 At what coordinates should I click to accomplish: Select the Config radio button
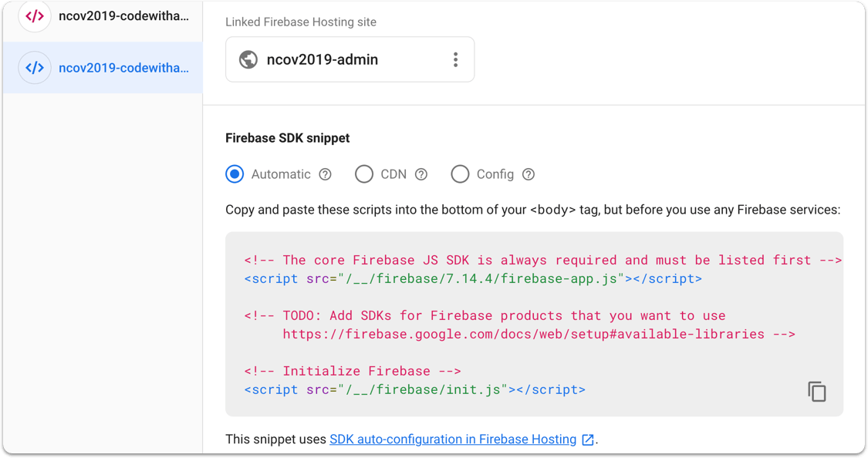point(460,174)
